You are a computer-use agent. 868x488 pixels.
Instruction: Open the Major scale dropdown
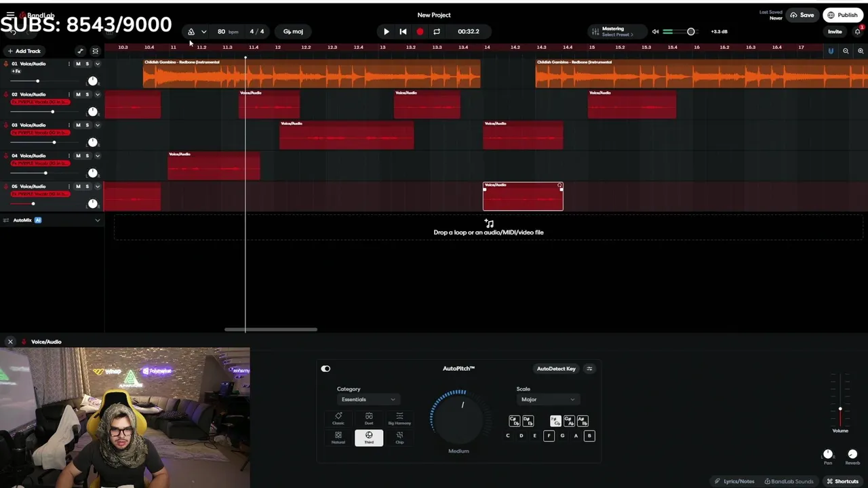[x=547, y=399]
